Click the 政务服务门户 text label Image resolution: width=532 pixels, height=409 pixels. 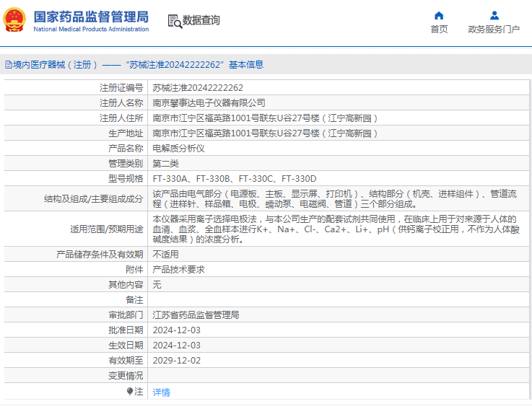494,29
